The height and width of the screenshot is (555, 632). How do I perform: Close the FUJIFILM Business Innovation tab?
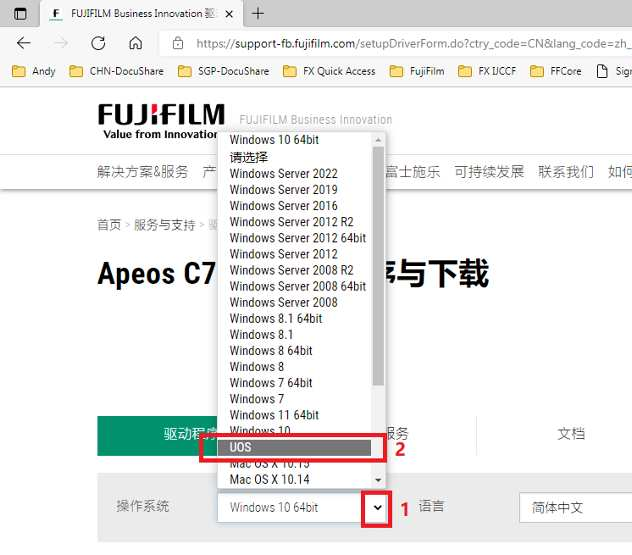[229, 14]
